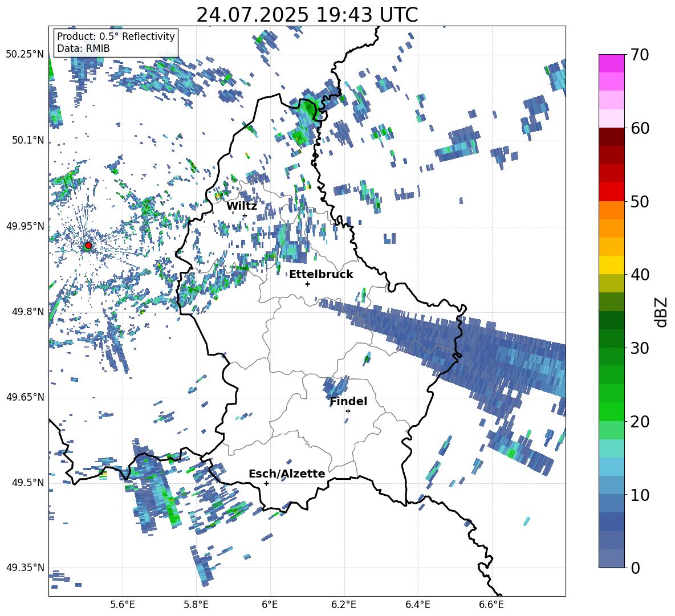Image resolution: width=675 pixels, height=616 pixels.
Task: Click the 49.8°N latitude tick label
Action: coord(28,312)
